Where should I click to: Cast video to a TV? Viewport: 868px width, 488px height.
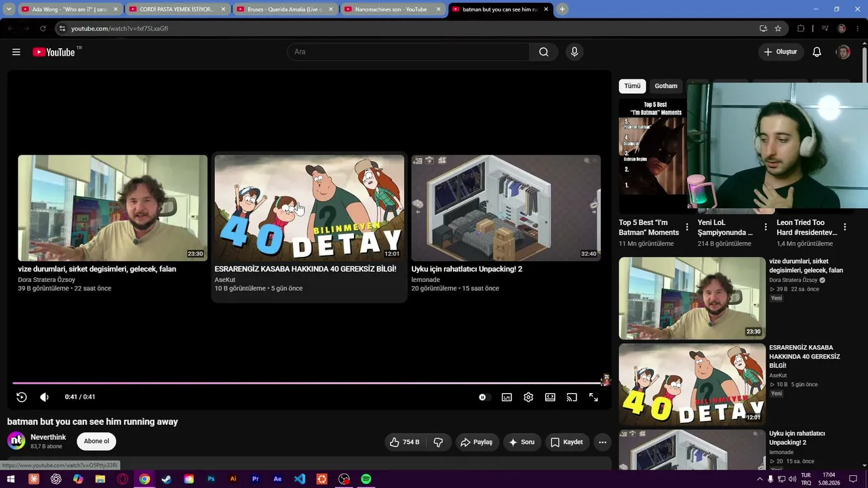pyautogui.click(x=572, y=397)
